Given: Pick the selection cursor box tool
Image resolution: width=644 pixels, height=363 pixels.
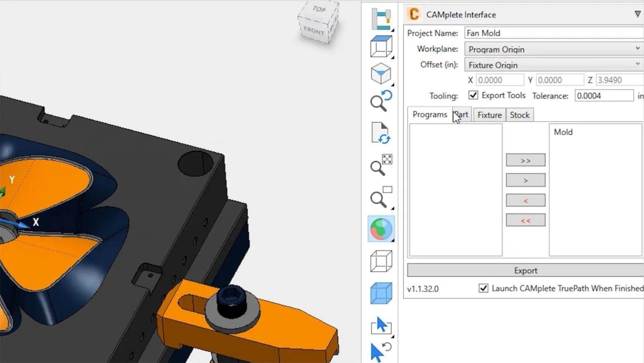Looking at the screenshot, I should point(381,325).
